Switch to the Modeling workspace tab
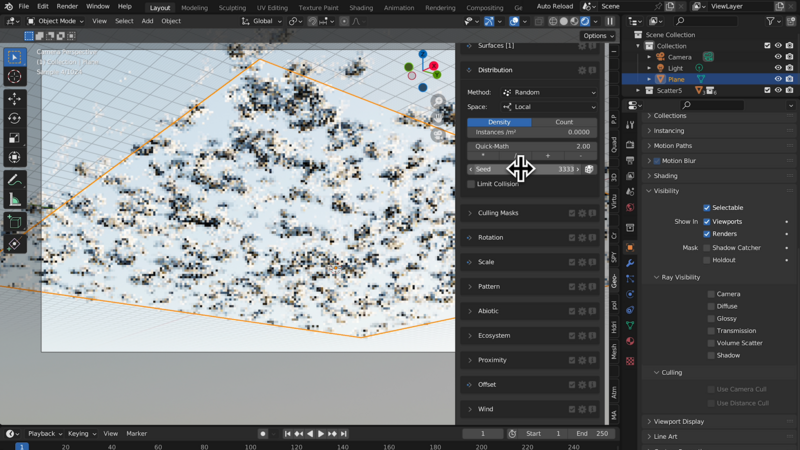The width and height of the screenshot is (800, 450). [x=194, y=8]
